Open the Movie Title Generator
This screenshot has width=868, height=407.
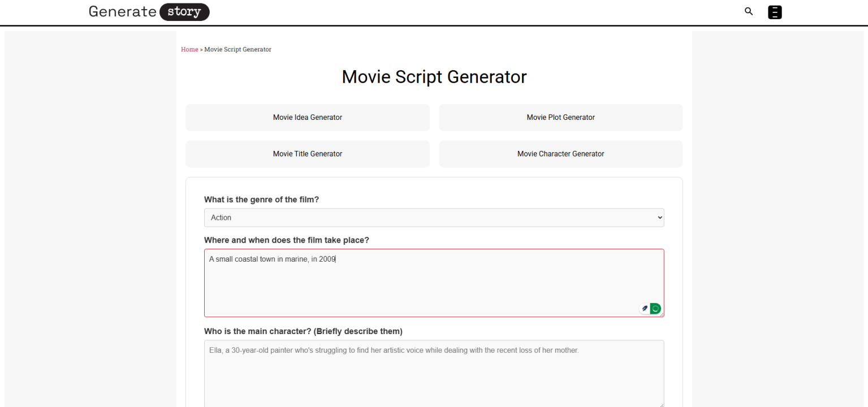[307, 154]
